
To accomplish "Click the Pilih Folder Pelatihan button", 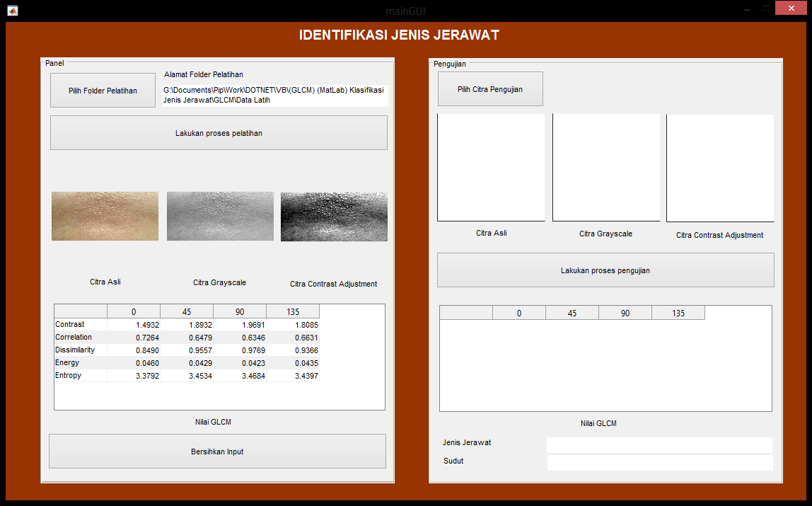I will click(103, 91).
